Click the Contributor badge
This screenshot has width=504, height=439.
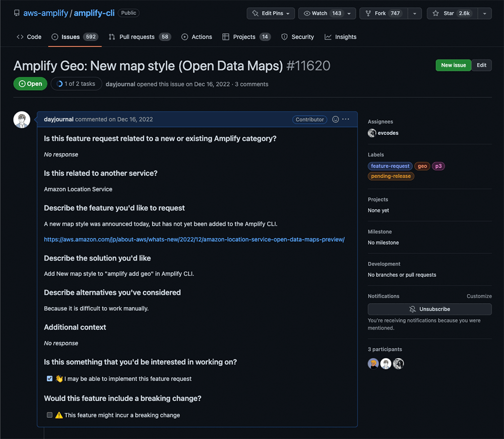(309, 119)
